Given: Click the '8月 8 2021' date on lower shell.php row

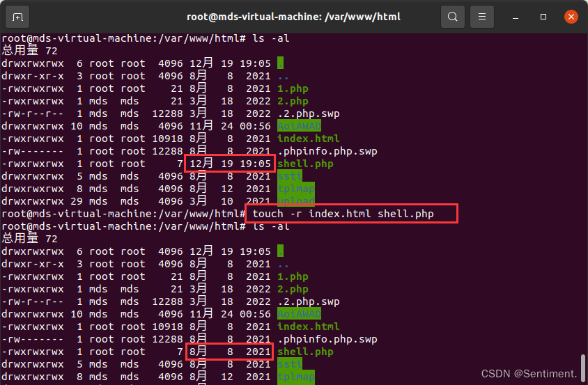Looking at the screenshot, I should (230, 352).
